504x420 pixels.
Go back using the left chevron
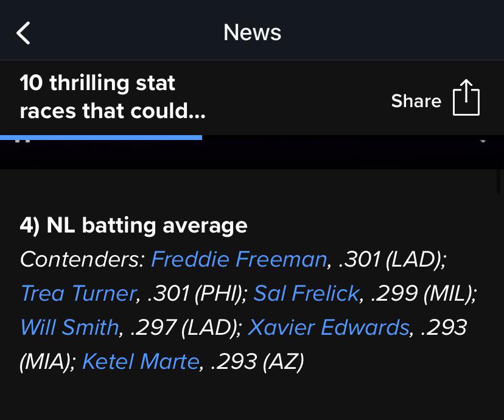[23, 33]
